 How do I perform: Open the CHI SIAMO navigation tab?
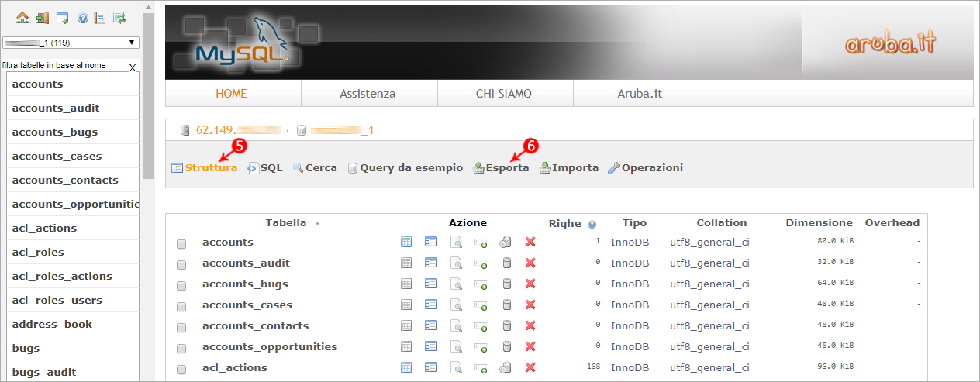point(504,94)
